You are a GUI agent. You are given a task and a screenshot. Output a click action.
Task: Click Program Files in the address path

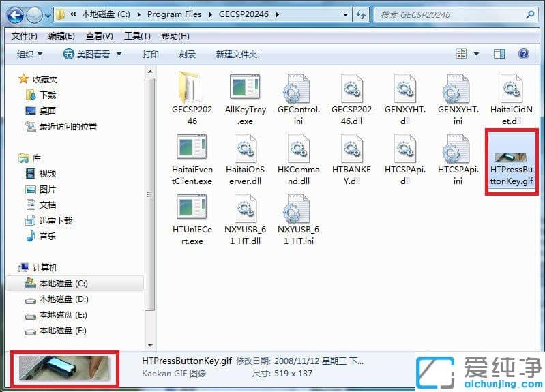coord(175,14)
